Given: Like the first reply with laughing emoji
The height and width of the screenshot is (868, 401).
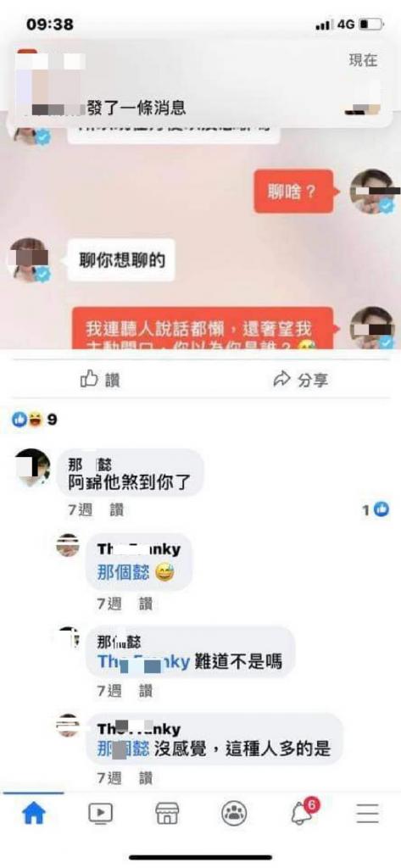Looking at the screenshot, I should pos(146,604).
